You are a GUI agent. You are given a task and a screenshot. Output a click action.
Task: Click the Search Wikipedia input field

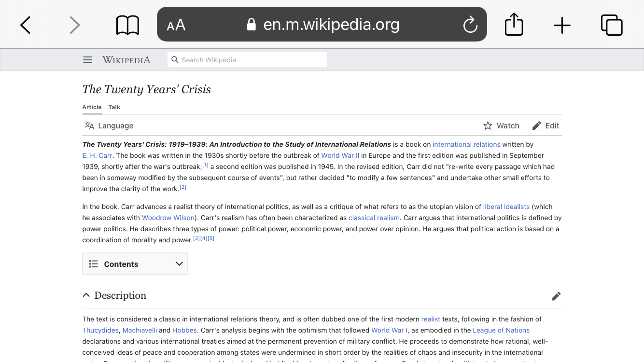coord(247,60)
